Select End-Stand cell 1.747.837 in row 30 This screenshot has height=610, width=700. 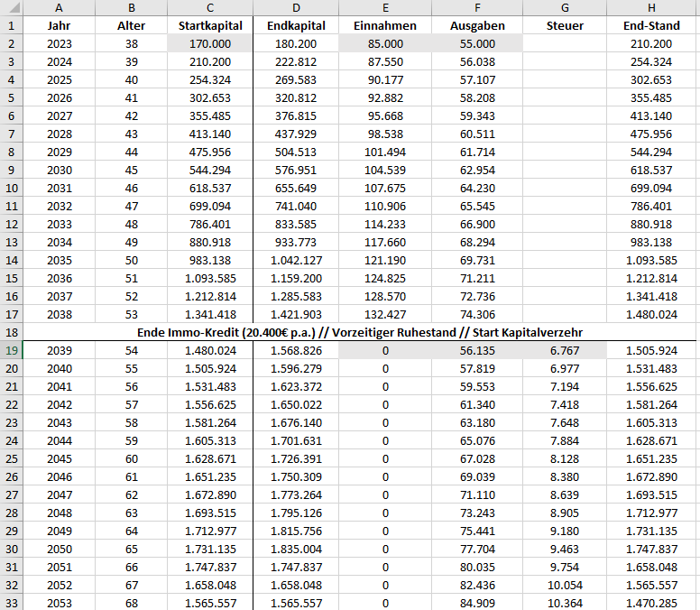coord(651,549)
